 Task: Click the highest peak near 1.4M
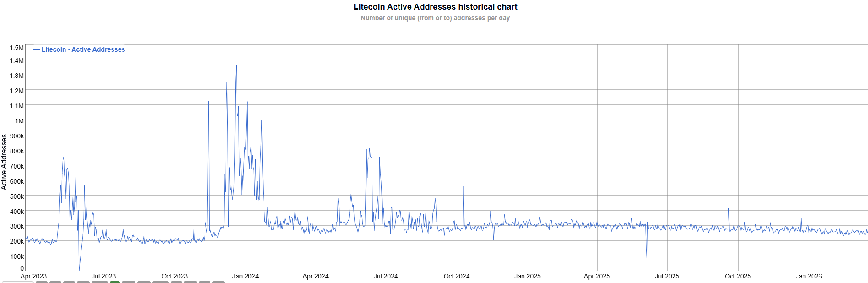[236, 65]
